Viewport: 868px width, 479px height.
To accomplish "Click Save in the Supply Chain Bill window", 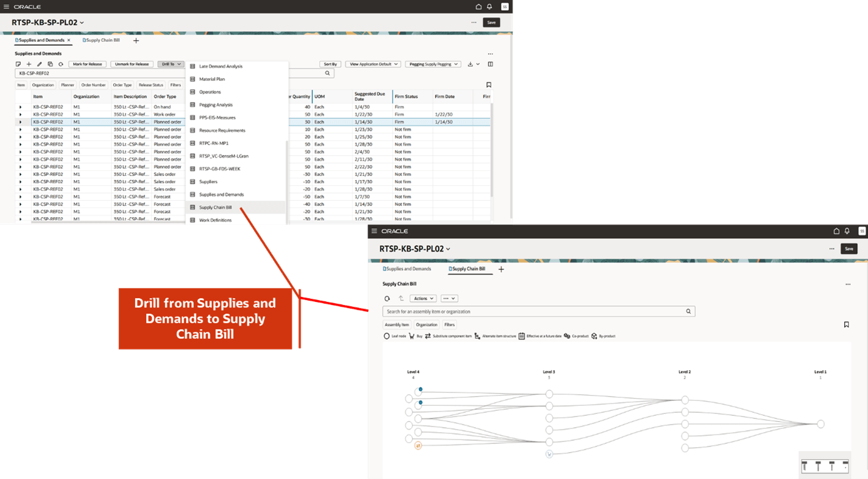I will coord(849,249).
